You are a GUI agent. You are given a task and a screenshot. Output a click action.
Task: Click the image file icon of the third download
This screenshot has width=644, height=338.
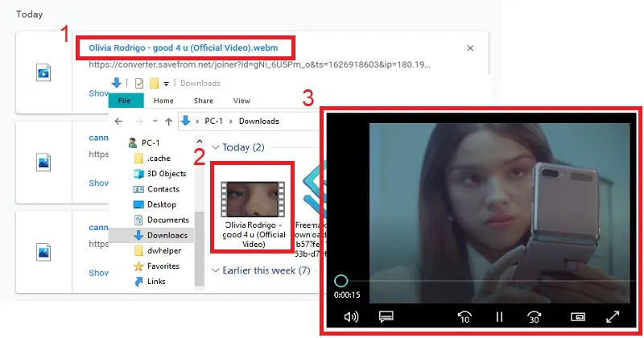tap(43, 252)
